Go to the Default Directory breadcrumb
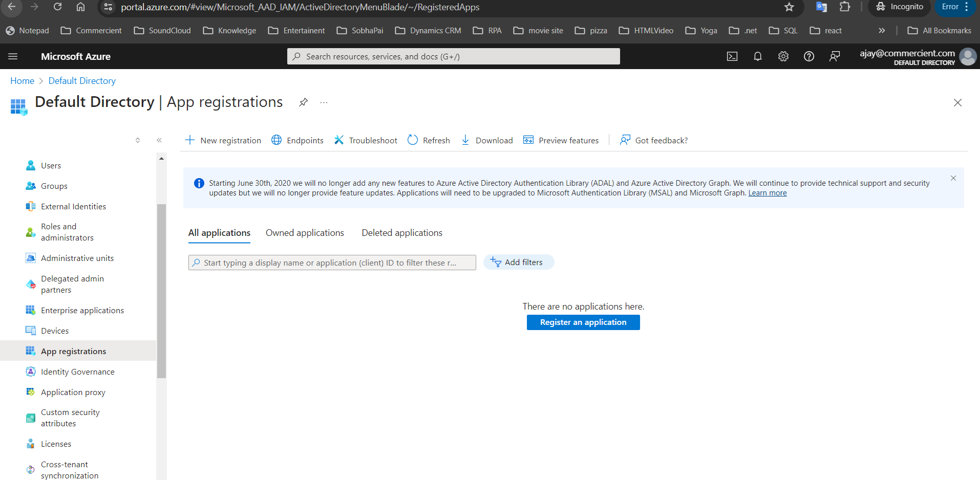 pyautogui.click(x=82, y=81)
